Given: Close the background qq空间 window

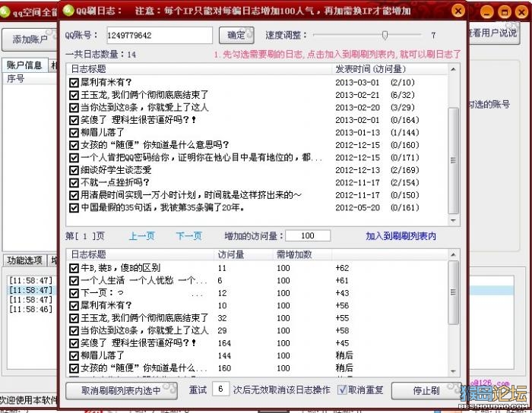Looking at the screenshot, I should 521,13.
